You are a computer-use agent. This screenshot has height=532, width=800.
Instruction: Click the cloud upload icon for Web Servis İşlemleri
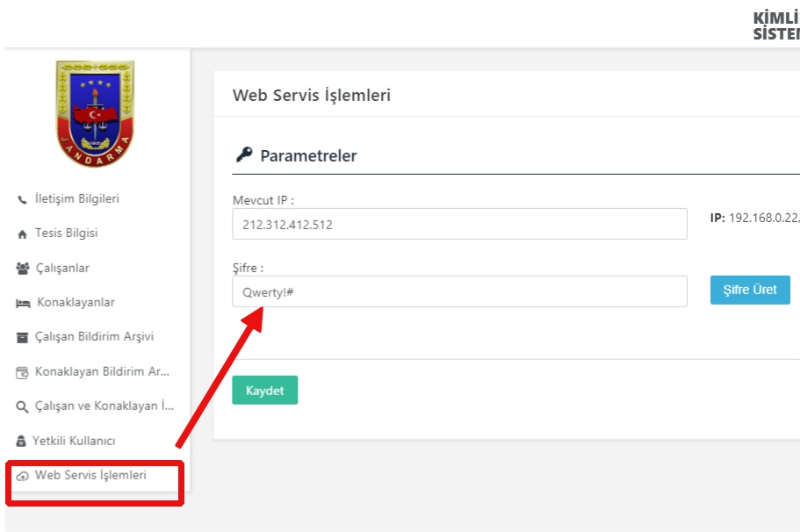[x=22, y=477]
